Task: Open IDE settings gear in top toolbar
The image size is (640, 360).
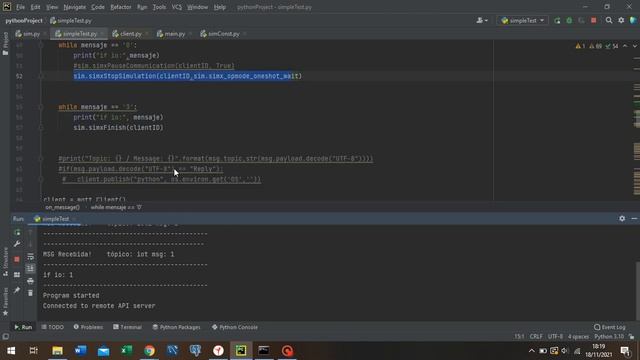Action: coord(621,20)
